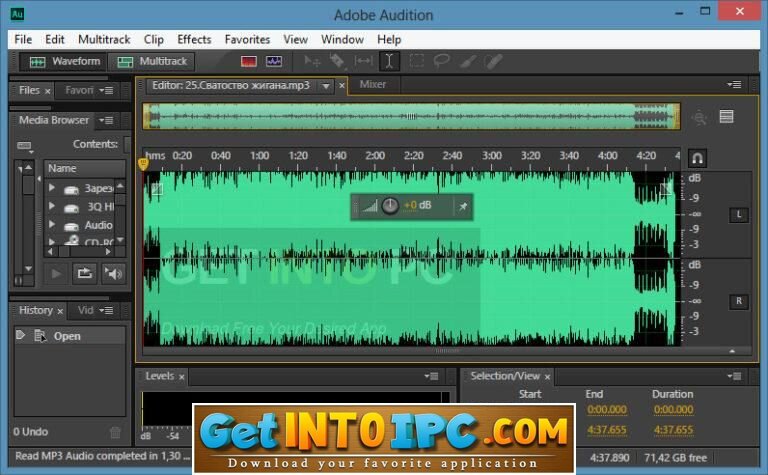768x475 pixels.
Task: Switch to the Mixer tab
Action: 373,85
